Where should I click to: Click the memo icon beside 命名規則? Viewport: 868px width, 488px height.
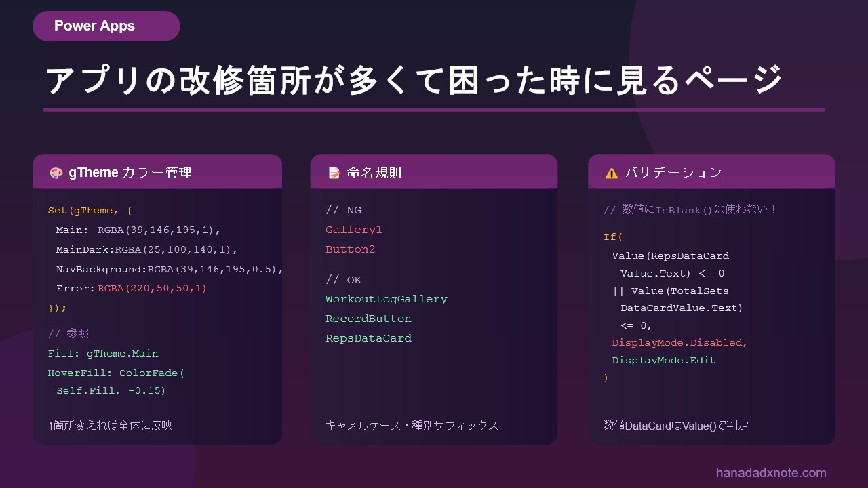[x=334, y=173]
